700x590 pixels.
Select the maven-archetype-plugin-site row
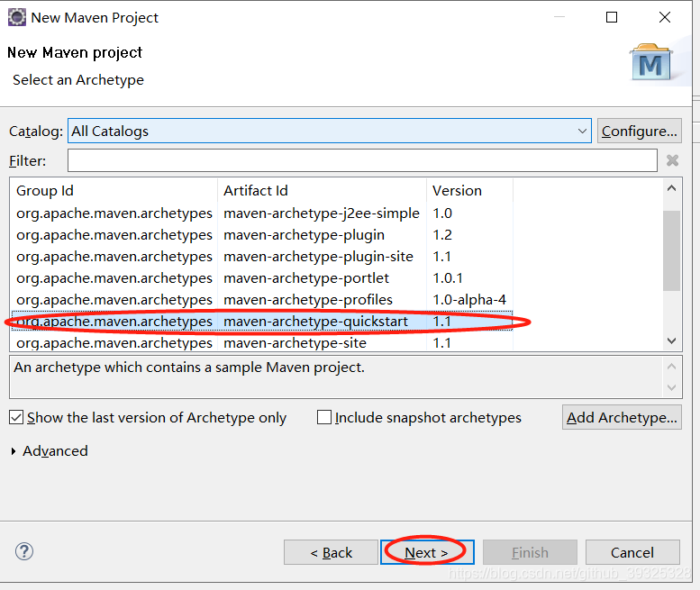[262, 257]
